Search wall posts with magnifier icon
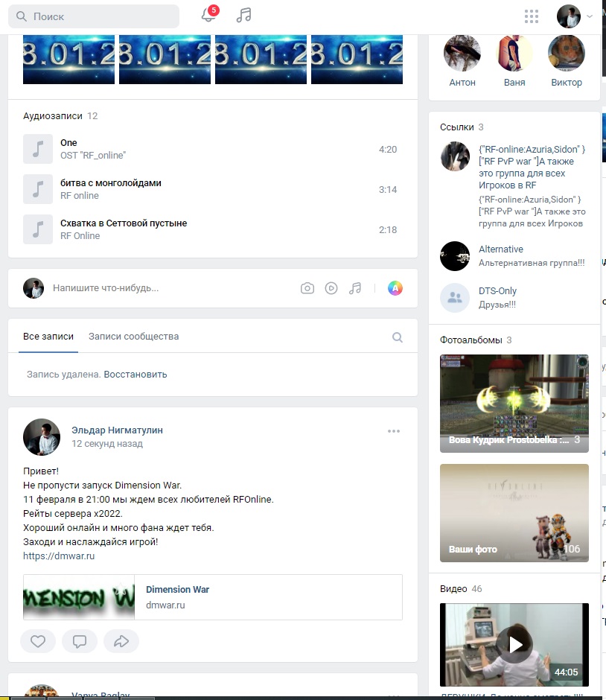Image resolution: width=606 pixels, height=700 pixels. pyautogui.click(x=397, y=337)
